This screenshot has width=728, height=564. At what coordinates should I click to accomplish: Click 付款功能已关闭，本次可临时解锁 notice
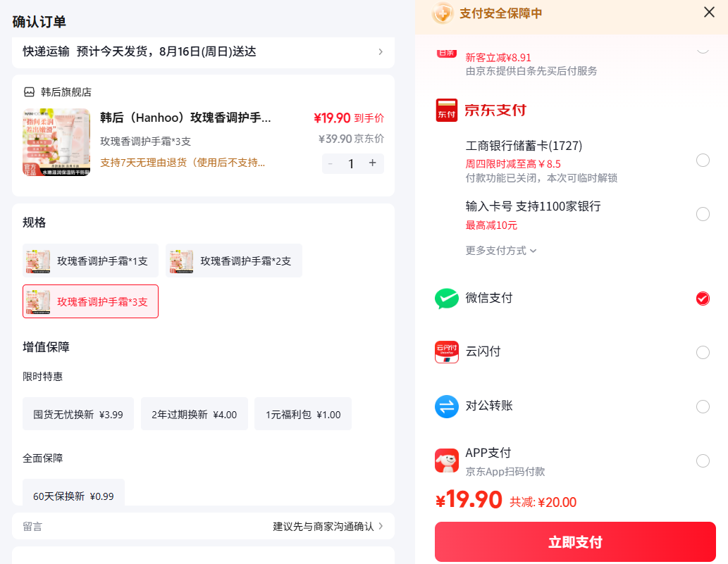(x=541, y=178)
